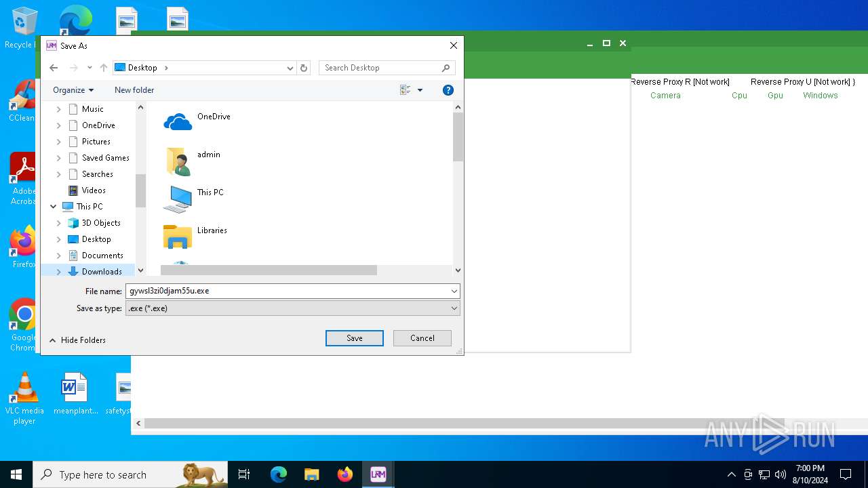Open view options dropdown arrow
This screenshot has height=488, width=868.
point(420,90)
